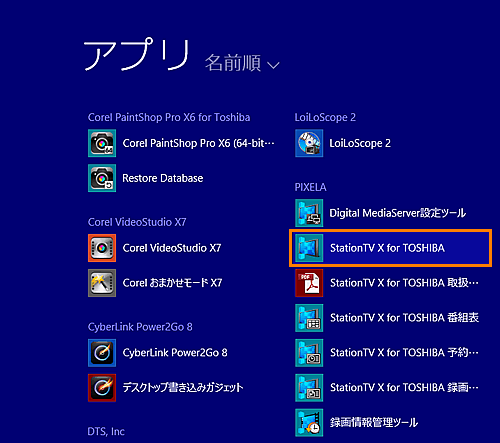Click the アプリ page title
This screenshot has width=500, height=443.
pos(137,54)
